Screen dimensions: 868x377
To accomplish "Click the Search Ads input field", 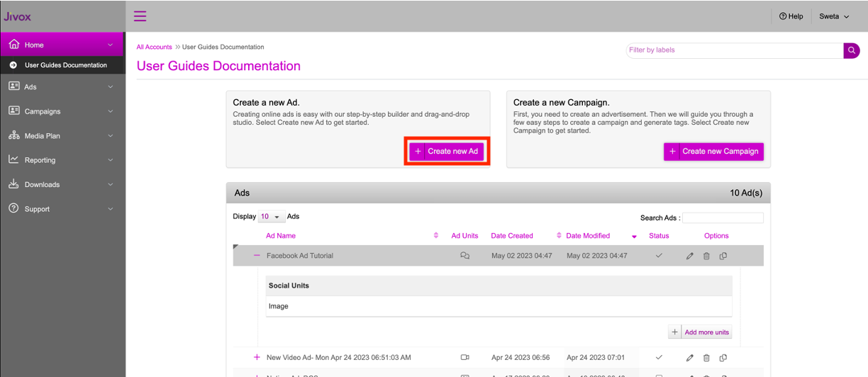I will [x=723, y=218].
